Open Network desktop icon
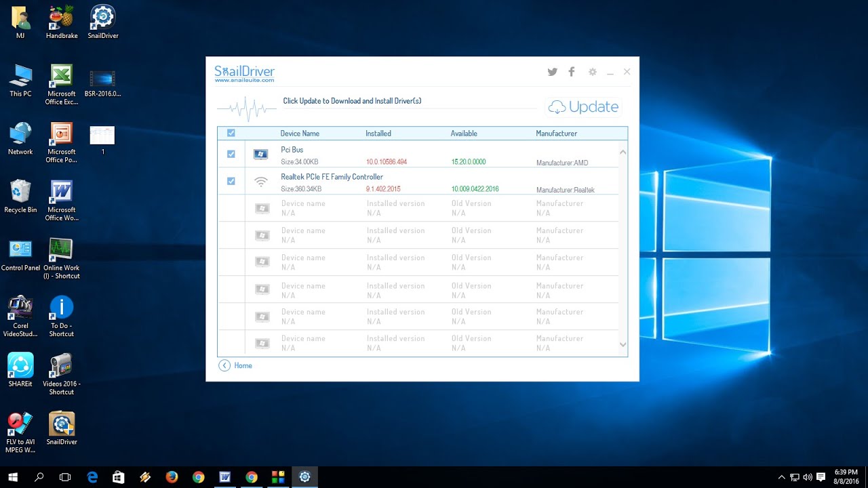The width and height of the screenshot is (868, 488). point(20,139)
